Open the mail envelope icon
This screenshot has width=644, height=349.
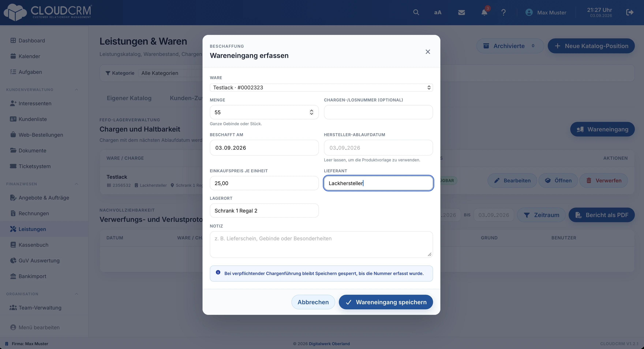click(461, 12)
